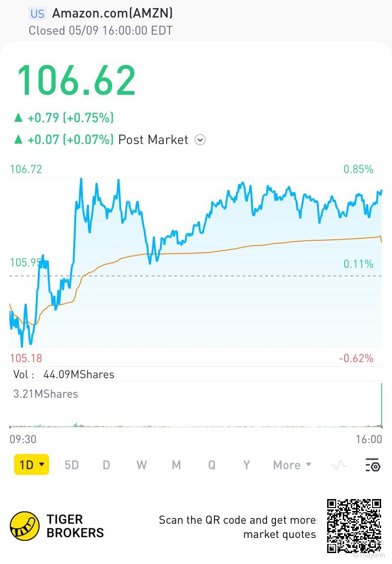The height and width of the screenshot is (564, 392).
Task: Open the 1D timeframe dropdown
Action: point(32,465)
